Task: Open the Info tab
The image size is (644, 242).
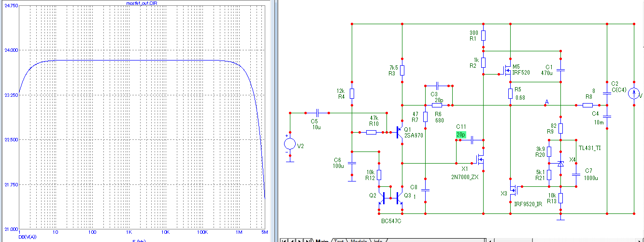Action: (378, 240)
